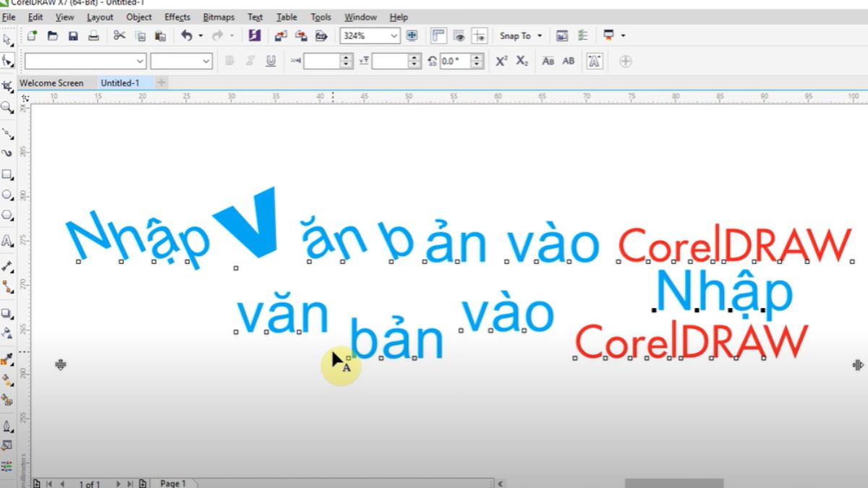Select the Text tool
Viewport: 868px width, 488px height.
(7, 241)
